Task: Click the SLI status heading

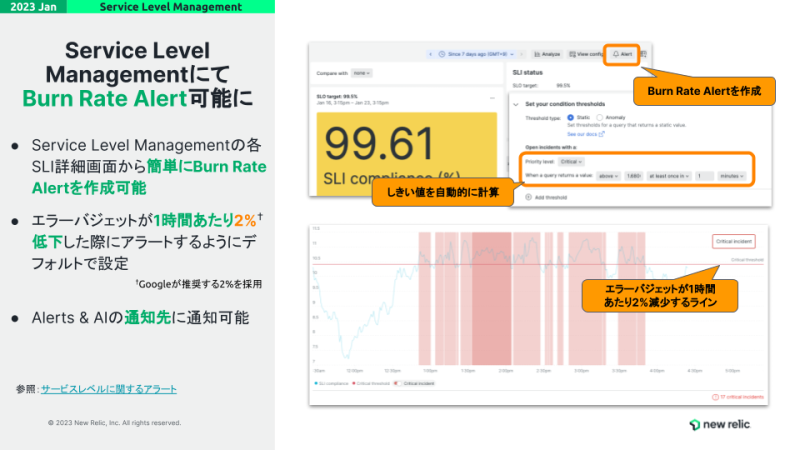Action: click(x=528, y=72)
